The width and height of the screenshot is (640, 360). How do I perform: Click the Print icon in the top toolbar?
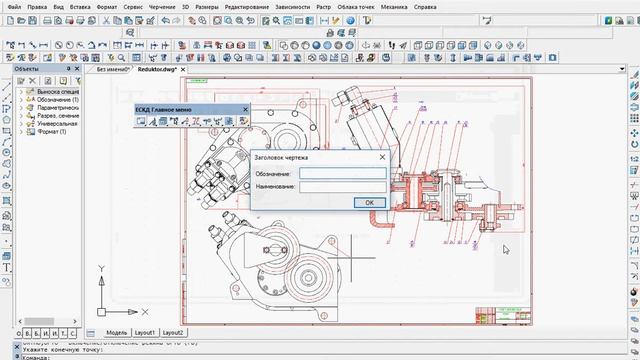point(47,20)
